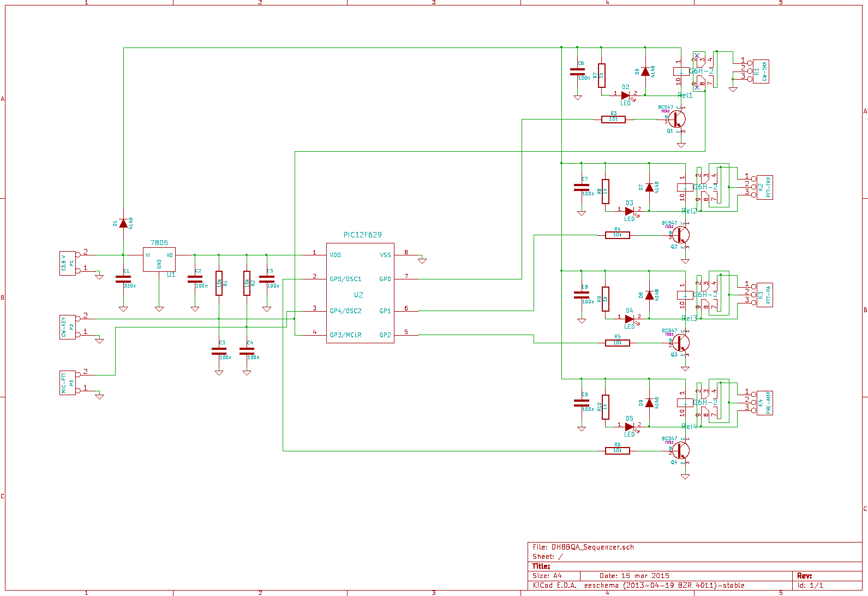Click the GP1 pin label

pyautogui.click(x=385, y=311)
